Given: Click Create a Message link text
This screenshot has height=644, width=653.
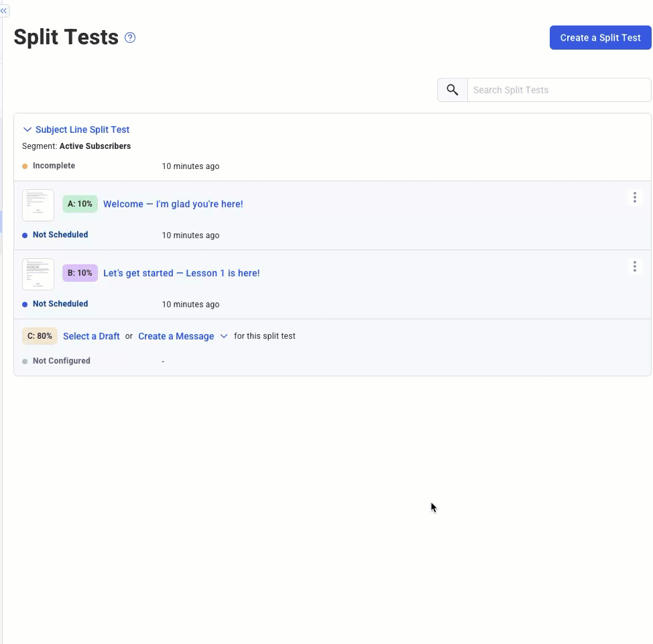Looking at the screenshot, I should tap(176, 336).
